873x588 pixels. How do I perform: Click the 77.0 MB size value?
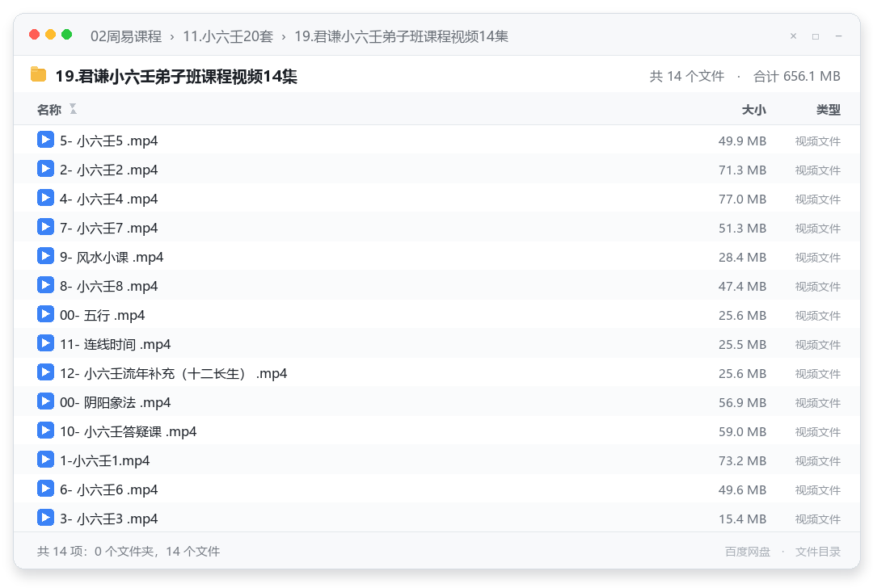(742, 199)
